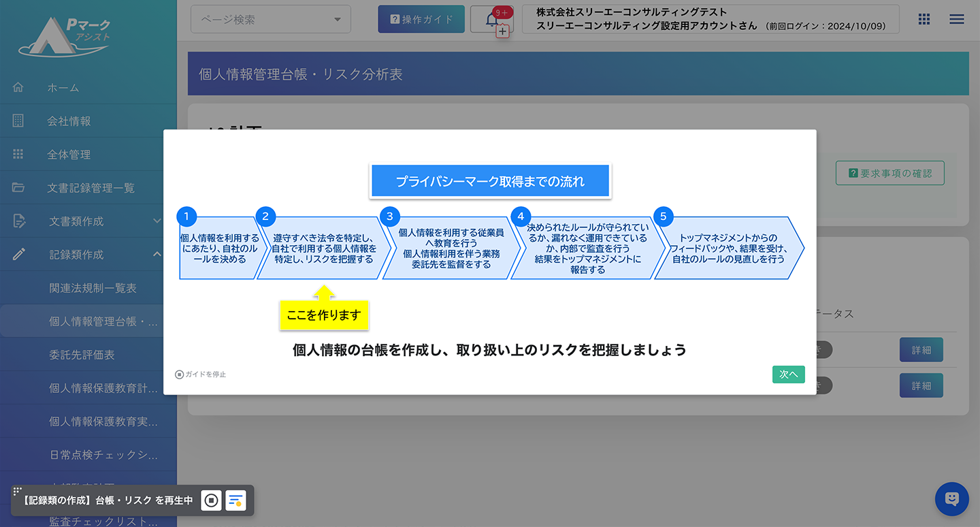Click the home icon in sidebar
Viewport: 980px width, 527px height.
click(18, 87)
